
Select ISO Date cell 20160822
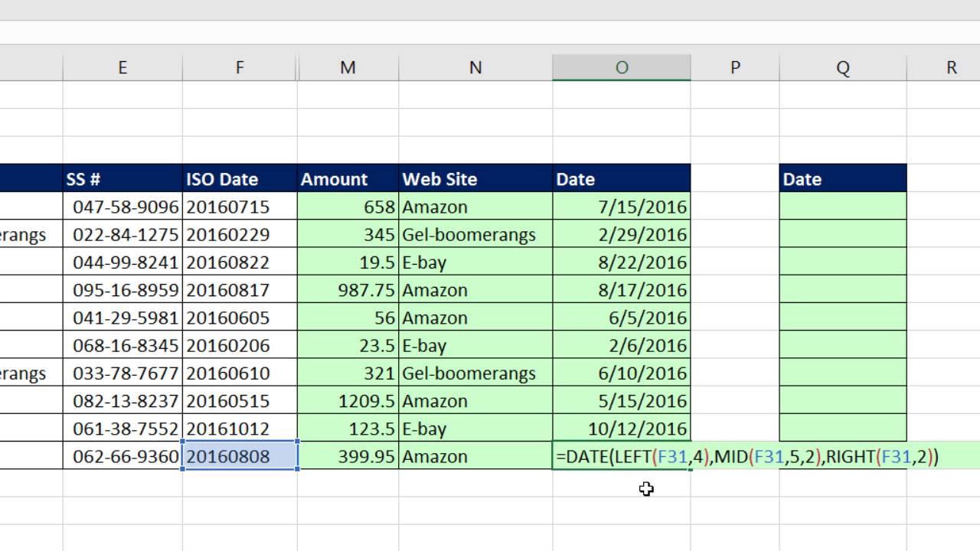pos(240,262)
